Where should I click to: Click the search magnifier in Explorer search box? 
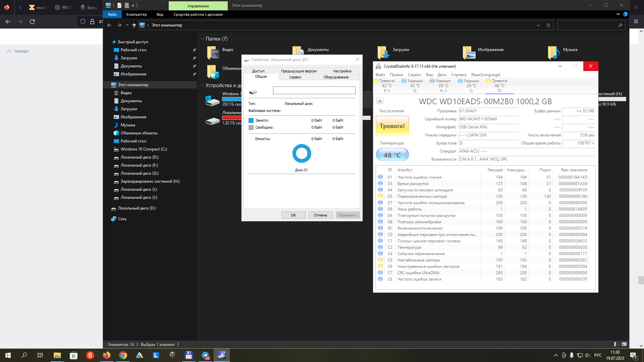click(620, 25)
